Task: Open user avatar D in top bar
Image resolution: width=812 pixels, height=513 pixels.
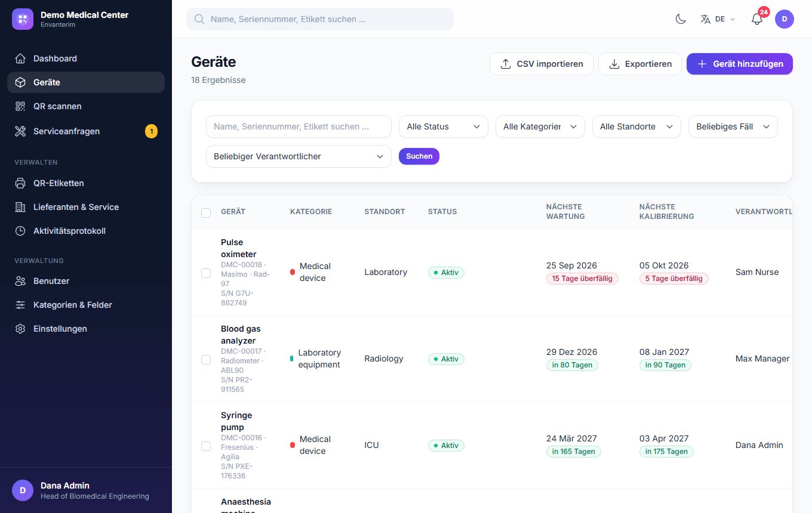Action: [x=785, y=19]
